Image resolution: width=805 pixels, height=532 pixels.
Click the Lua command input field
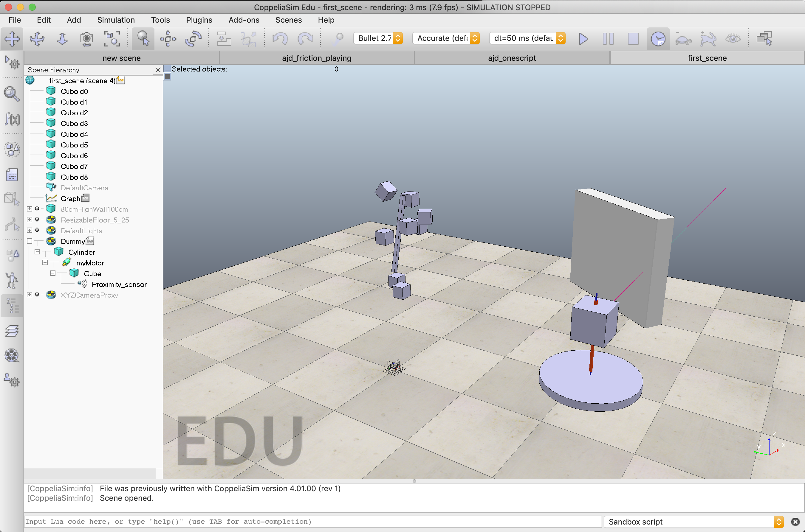click(x=312, y=522)
